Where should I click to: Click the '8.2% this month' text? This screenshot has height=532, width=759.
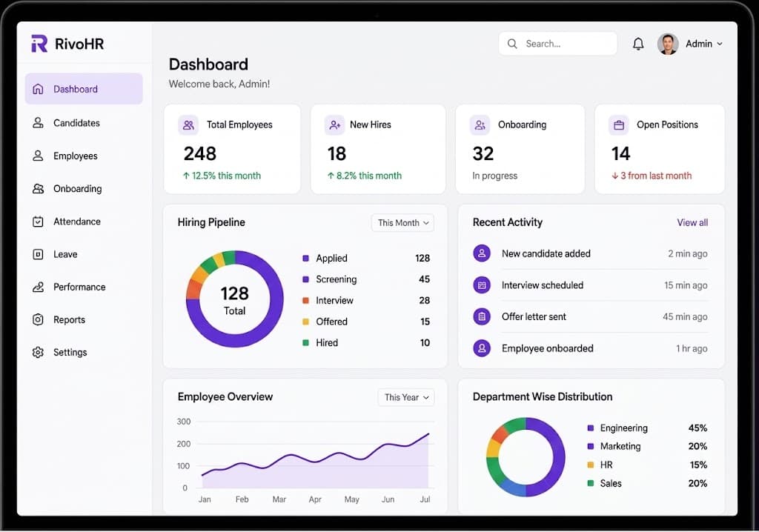pos(369,176)
